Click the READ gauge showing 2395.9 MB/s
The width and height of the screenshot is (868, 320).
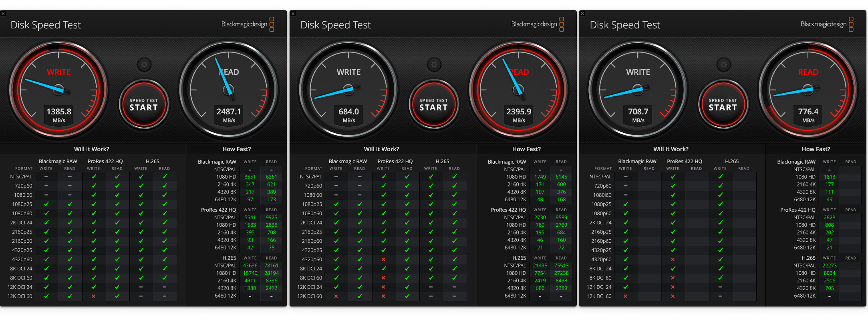tap(518, 90)
